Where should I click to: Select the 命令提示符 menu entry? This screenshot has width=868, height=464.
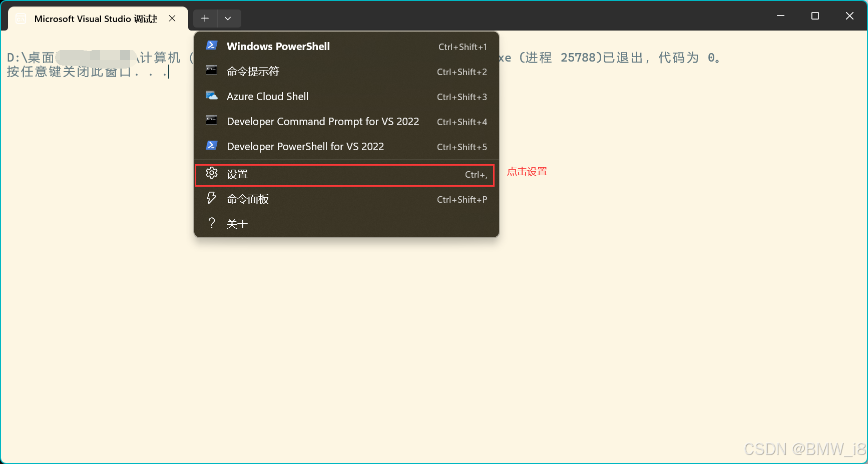[346, 72]
